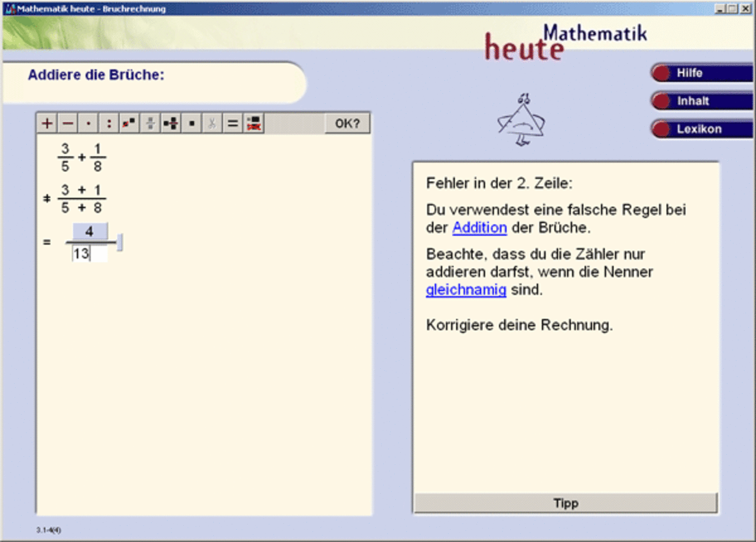Click the plus operator toolbar icon
The height and width of the screenshot is (542, 756).
pyautogui.click(x=47, y=123)
